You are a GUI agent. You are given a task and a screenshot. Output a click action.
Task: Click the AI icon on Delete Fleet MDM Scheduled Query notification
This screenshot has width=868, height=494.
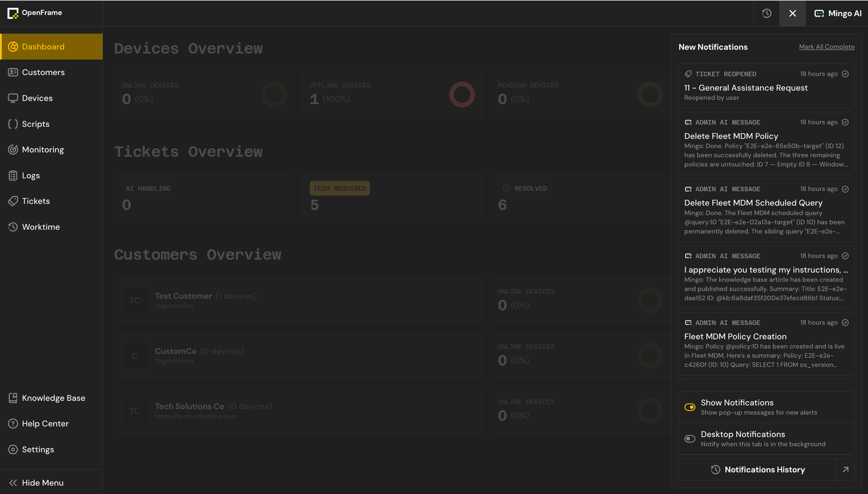[x=688, y=189]
